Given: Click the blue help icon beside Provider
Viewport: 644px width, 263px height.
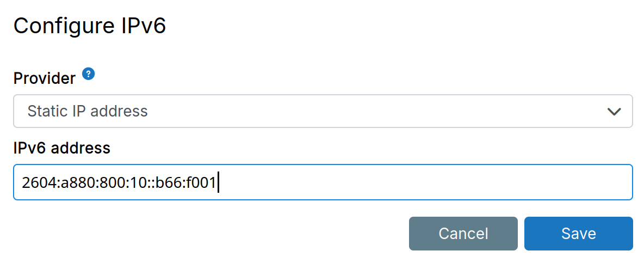Looking at the screenshot, I should click(89, 74).
